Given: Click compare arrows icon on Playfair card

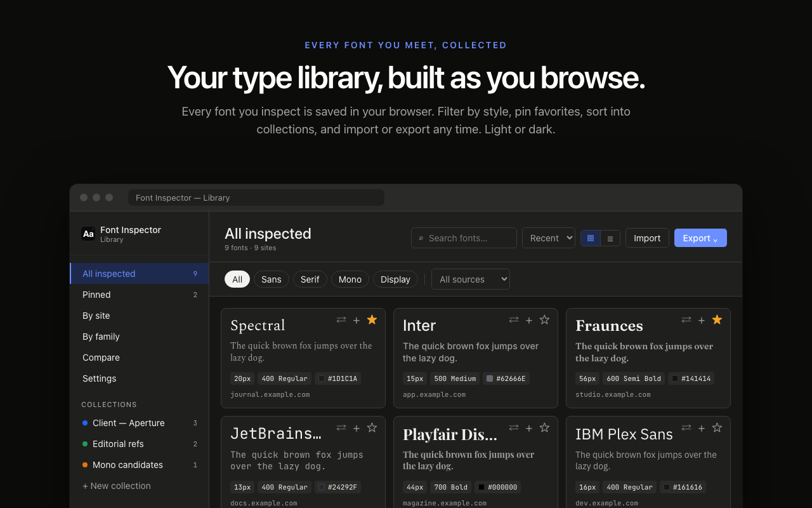Looking at the screenshot, I should point(514,428).
